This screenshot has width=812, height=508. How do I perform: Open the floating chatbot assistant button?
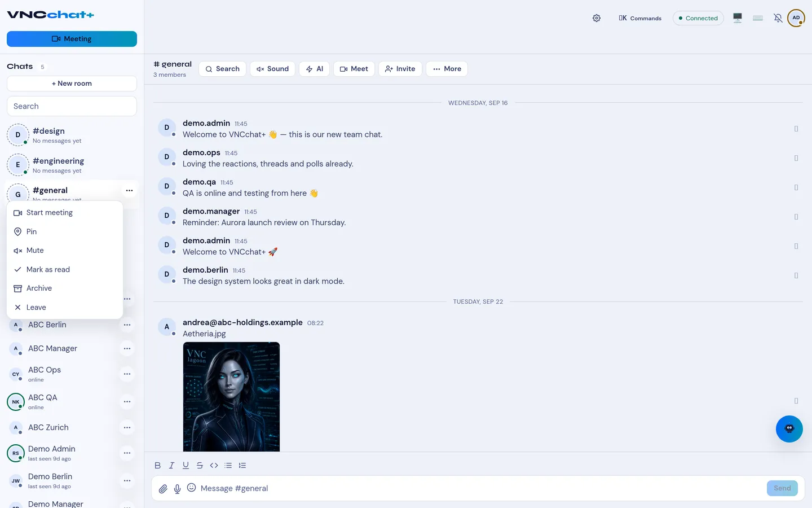[789, 429]
